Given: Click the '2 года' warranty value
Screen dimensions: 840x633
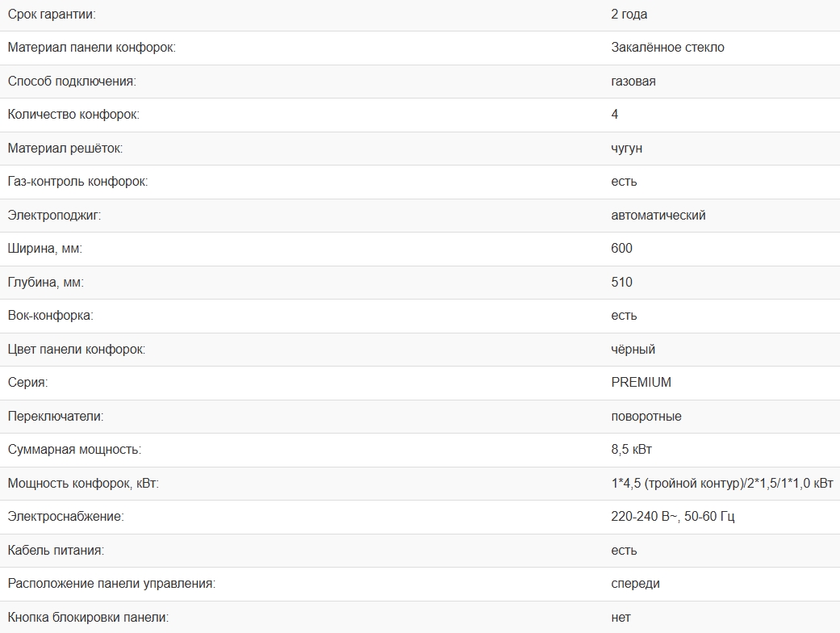Looking at the screenshot, I should coord(629,14).
